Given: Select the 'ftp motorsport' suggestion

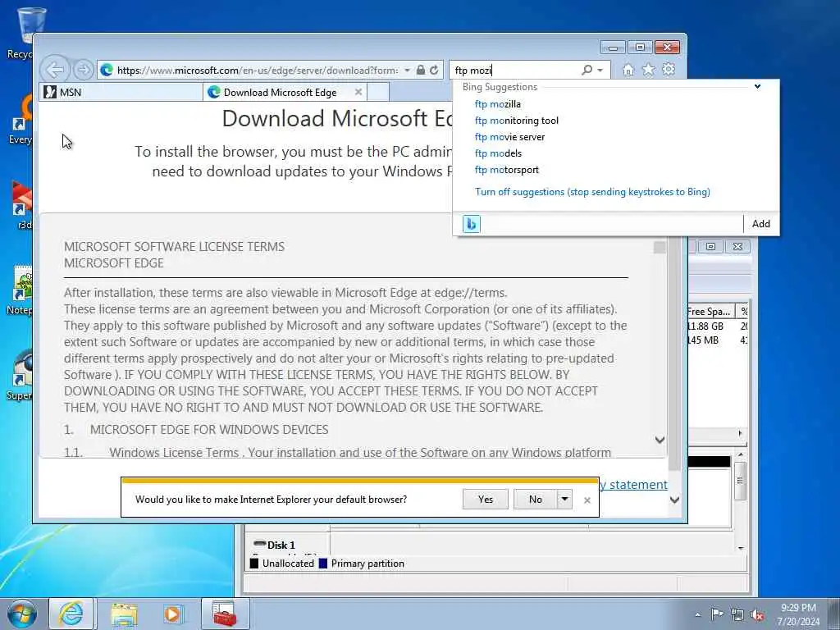Looking at the screenshot, I should pyautogui.click(x=507, y=170).
